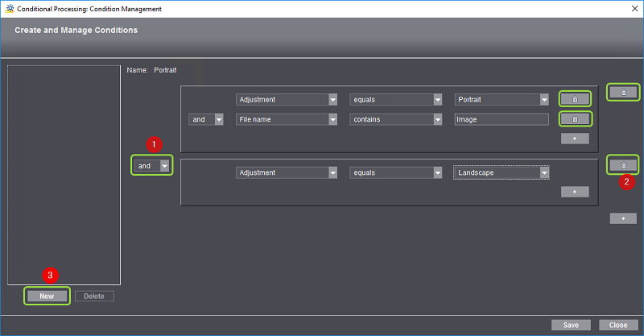This screenshot has width=644, height=336.
Task: Add a condition row to the Landscape group
Action: click(x=575, y=192)
